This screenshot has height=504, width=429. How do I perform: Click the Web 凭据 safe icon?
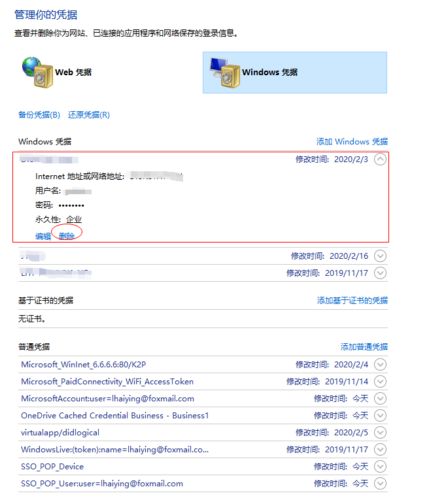36,71
